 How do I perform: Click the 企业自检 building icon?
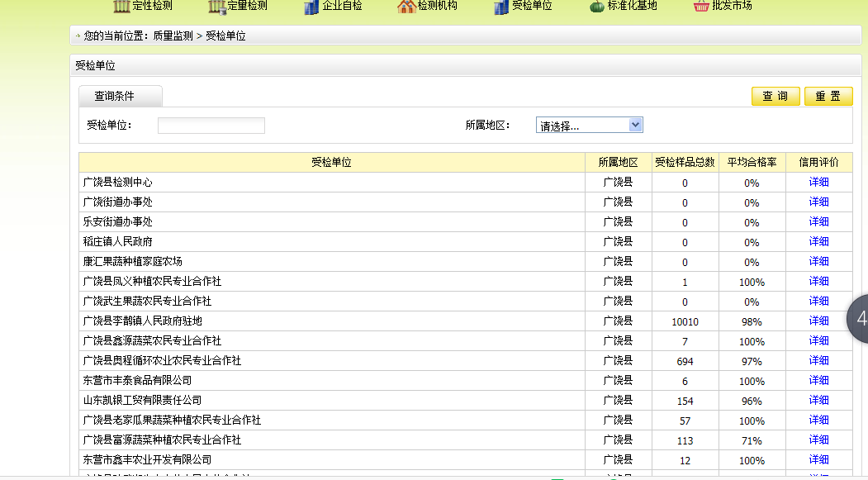(x=311, y=7)
